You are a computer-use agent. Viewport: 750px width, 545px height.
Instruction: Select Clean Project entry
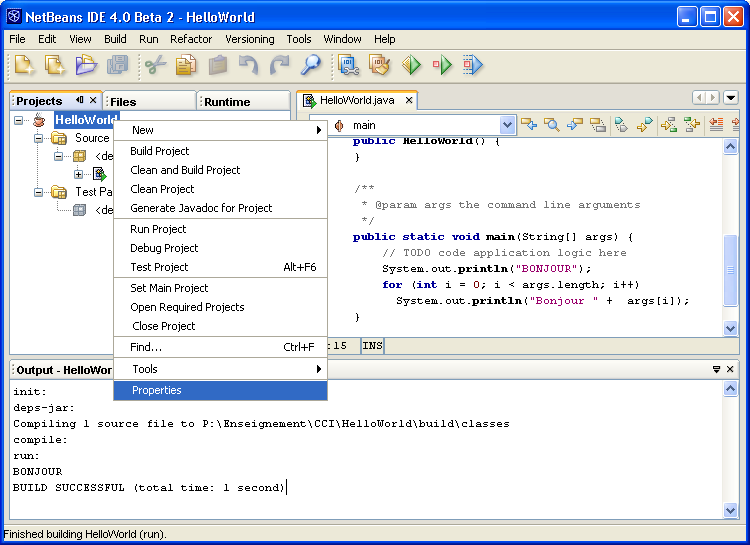[221, 189]
